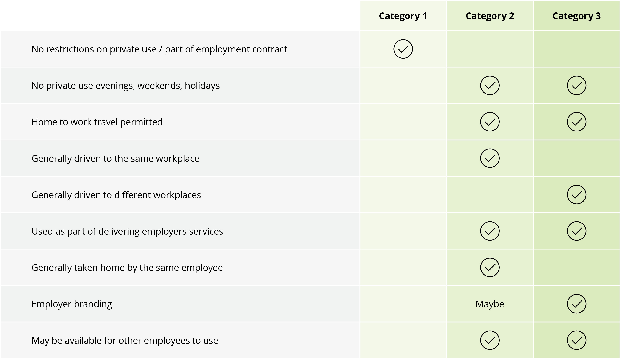The image size is (620, 364).
Task: Click Category 2 checkmark for same workplace row
Action: (x=490, y=158)
